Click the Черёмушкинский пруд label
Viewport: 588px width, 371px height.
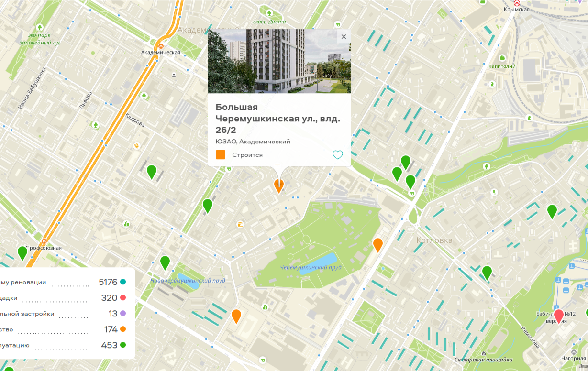tap(311, 267)
